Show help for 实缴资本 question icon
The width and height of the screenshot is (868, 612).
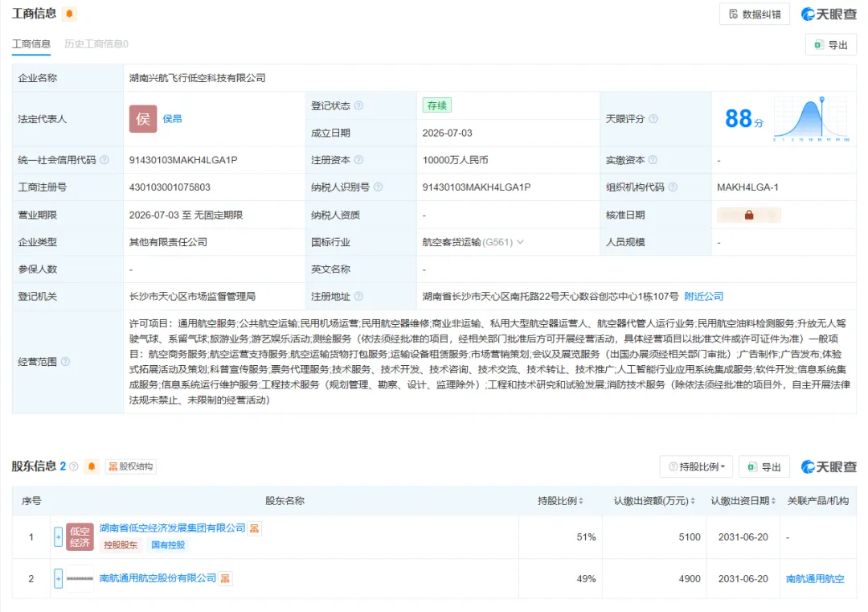click(653, 160)
